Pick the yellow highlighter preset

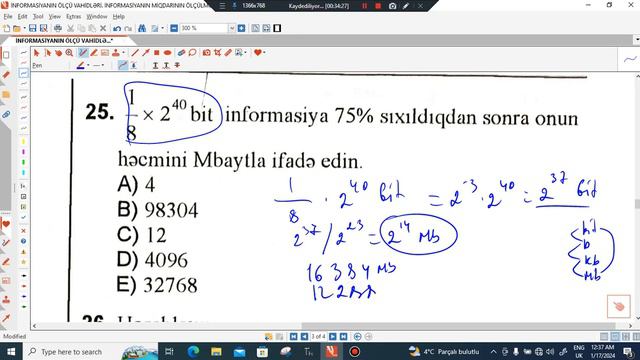pos(23,142)
